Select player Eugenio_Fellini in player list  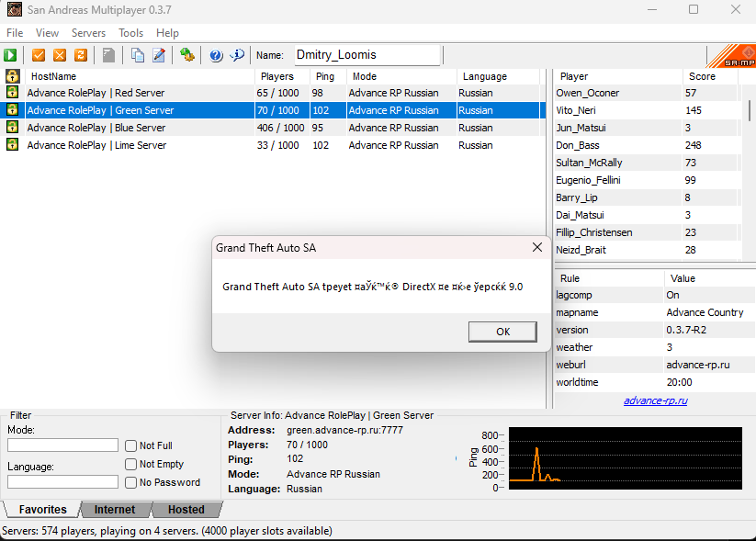pyautogui.click(x=646, y=180)
